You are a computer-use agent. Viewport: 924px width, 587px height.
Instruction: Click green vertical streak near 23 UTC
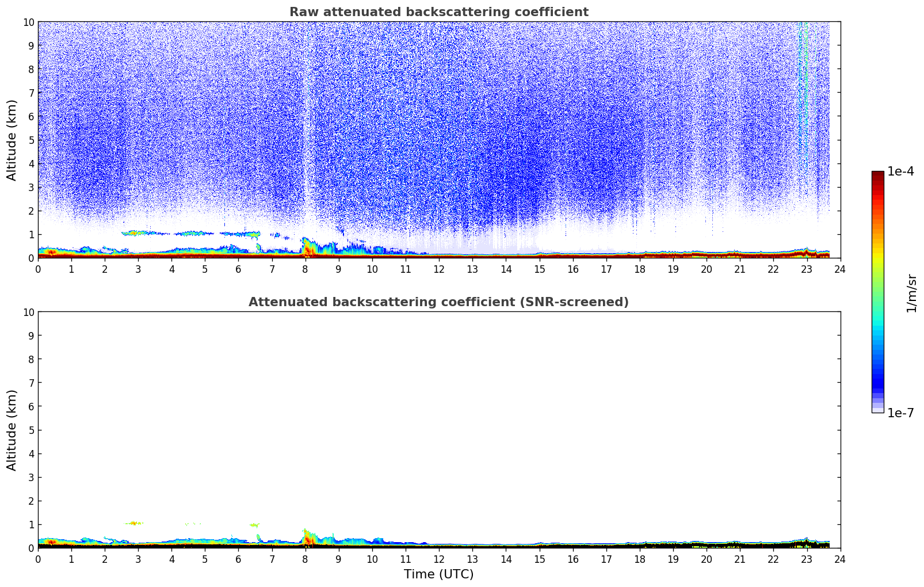click(x=803, y=86)
